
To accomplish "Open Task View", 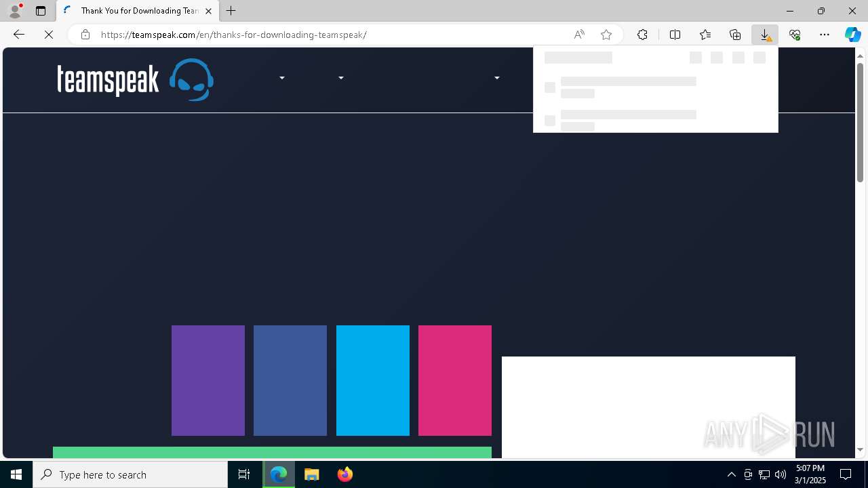I will (x=244, y=474).
